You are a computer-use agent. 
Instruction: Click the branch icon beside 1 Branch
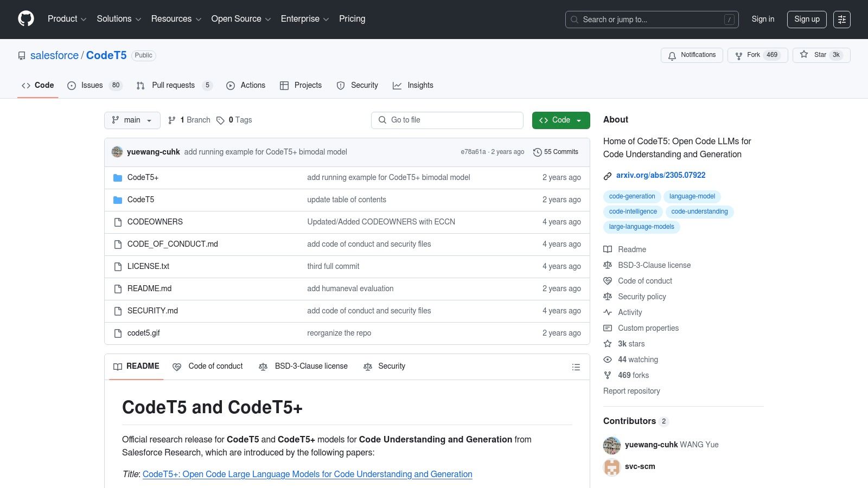pyautogui.click(x=172, y=120)
